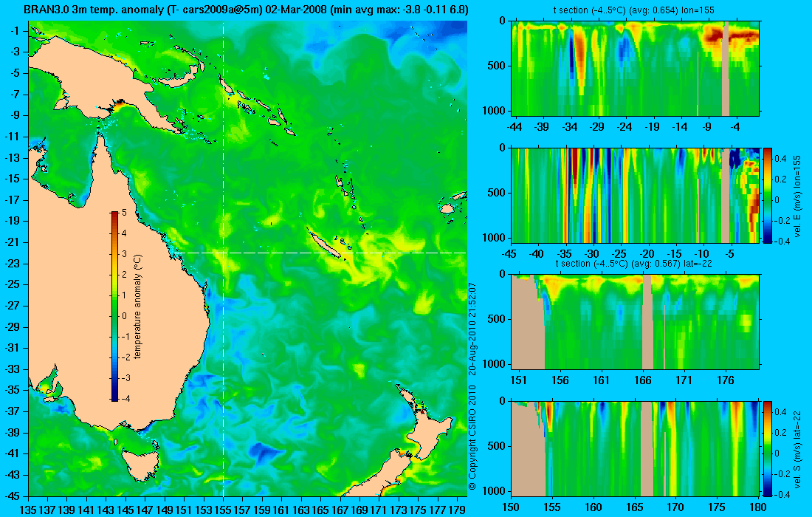
Task: Click the '147' longitude label on main map
Action: (145, 510)
